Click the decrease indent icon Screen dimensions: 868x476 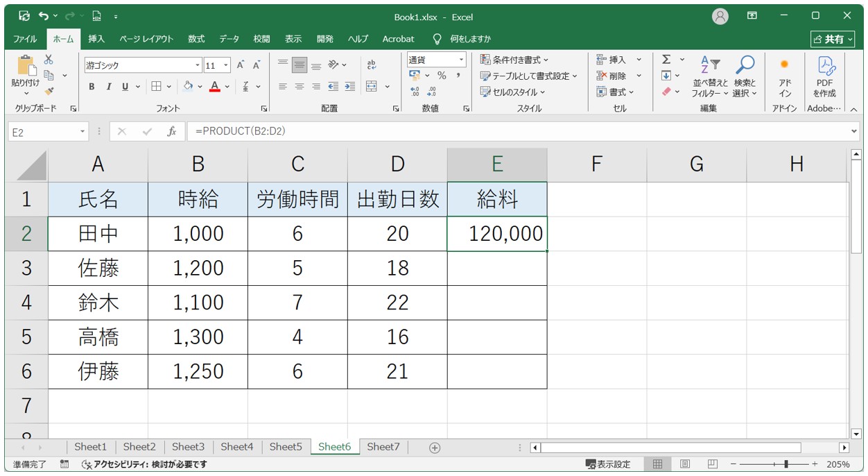[333, 87]
